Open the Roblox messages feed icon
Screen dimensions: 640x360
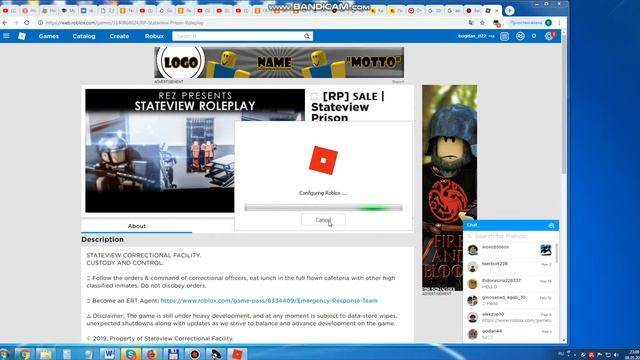point(504,36)
